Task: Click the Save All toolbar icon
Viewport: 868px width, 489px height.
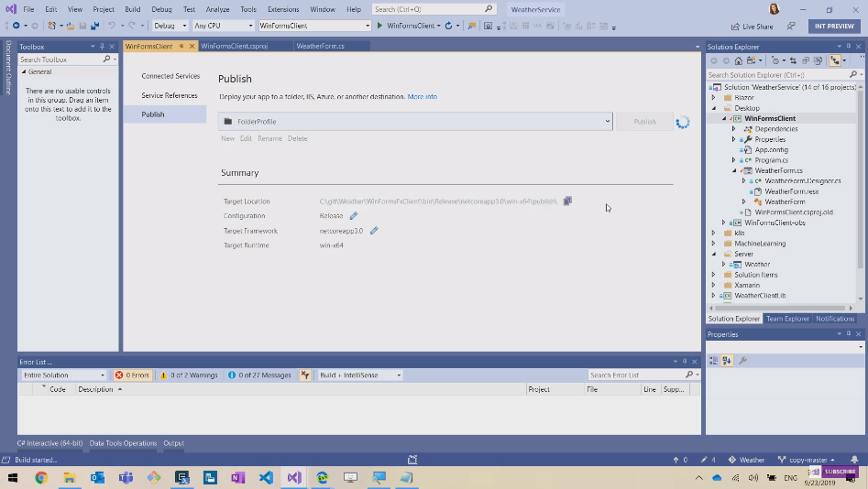Action: coord(94,26)
